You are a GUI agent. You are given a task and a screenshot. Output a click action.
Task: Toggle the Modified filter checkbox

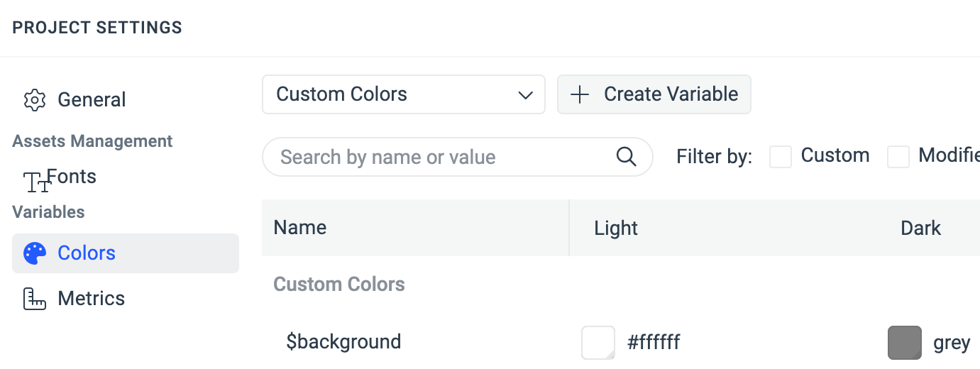(x=898, y=157)
